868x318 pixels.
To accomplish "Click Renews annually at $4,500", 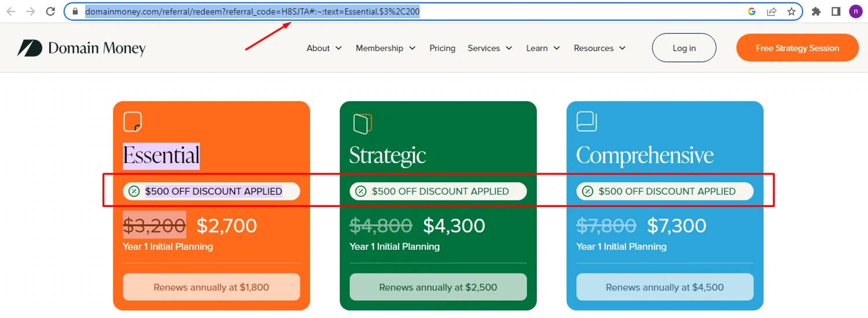I will 665,287.
